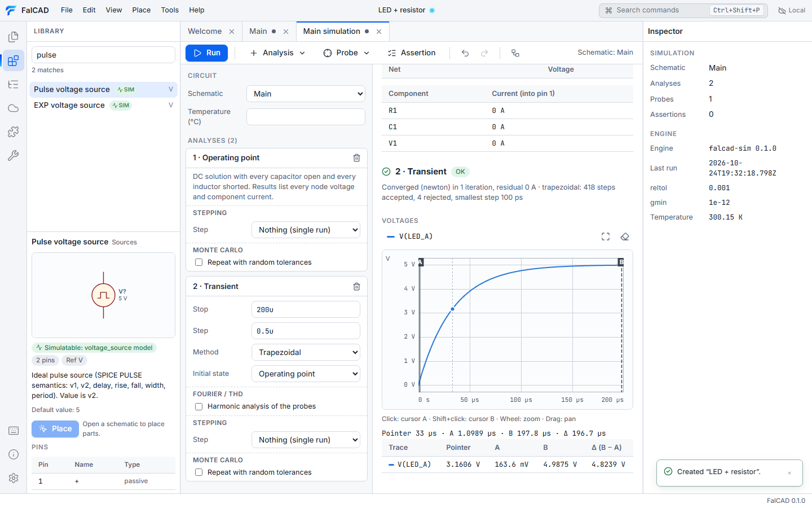Switch to the Main schematic tab

258,32
